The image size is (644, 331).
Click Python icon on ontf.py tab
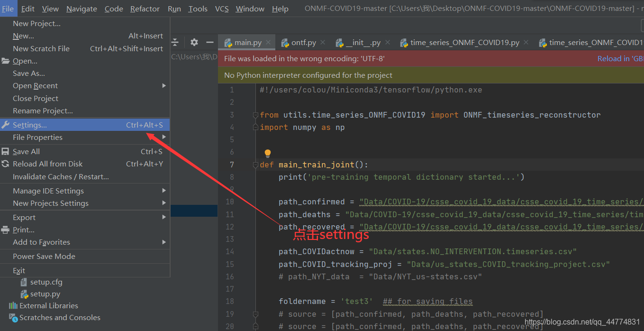[285, 43]
